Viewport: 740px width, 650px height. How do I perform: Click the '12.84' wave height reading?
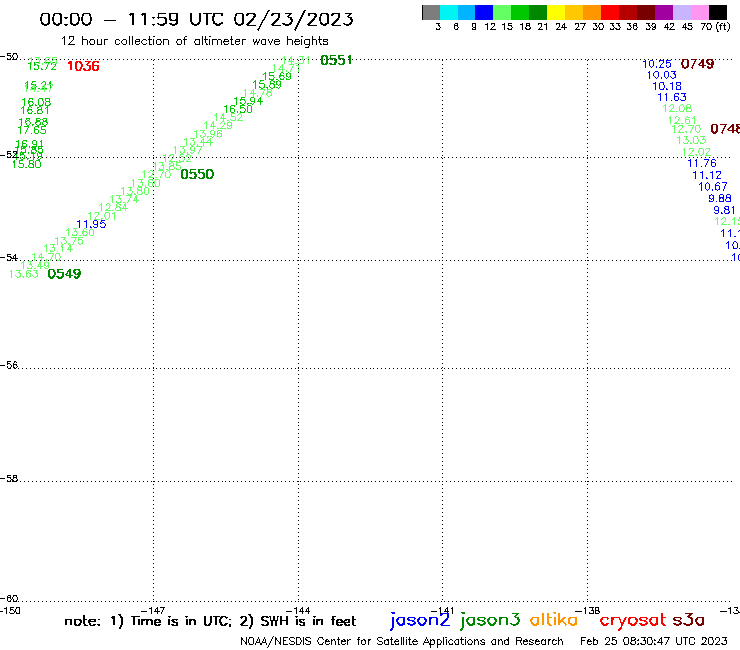click(x=113, y=207)
